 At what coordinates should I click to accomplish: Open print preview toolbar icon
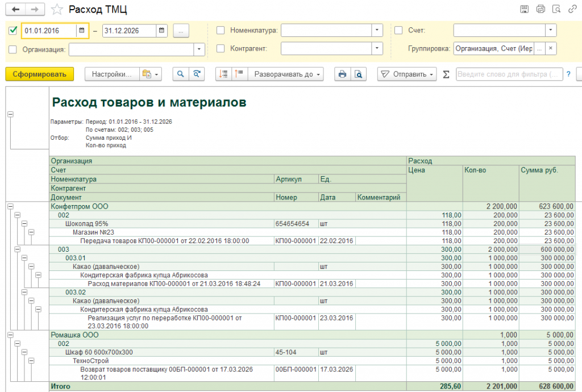click(x=358, y=74)
